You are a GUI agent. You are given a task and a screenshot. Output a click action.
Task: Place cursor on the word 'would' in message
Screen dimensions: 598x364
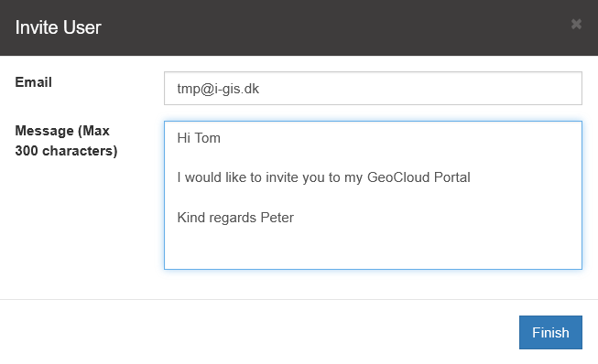[x=203, y=177]
